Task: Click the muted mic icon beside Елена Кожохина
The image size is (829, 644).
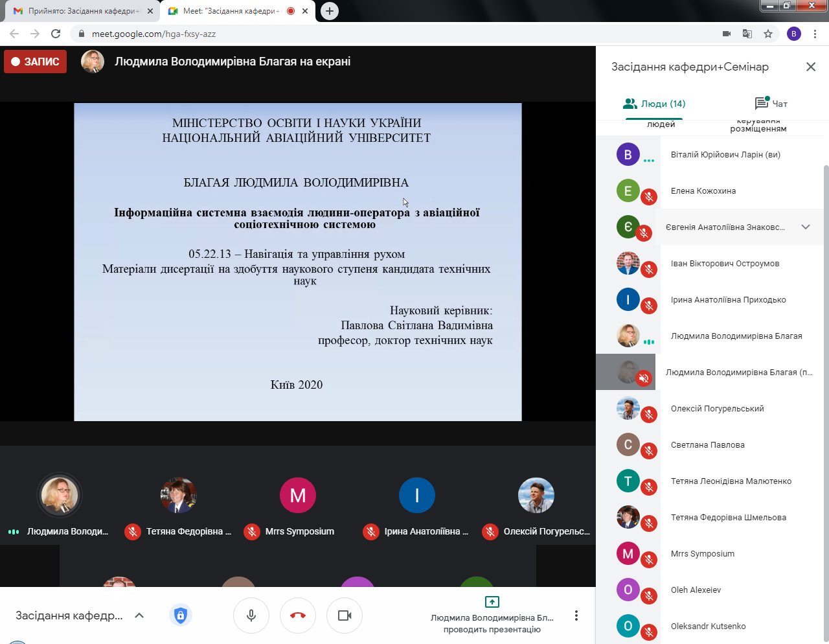Action: 649,197
